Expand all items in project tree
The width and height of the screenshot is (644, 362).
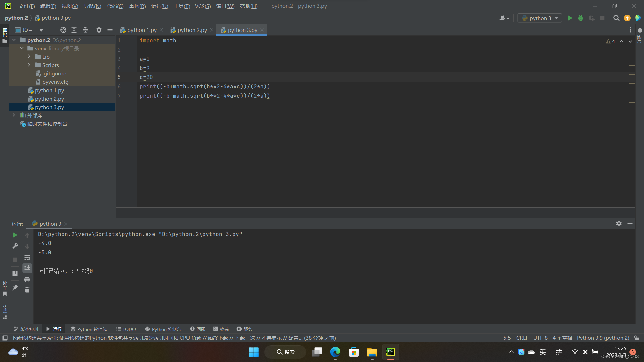(x=74, y=30)
